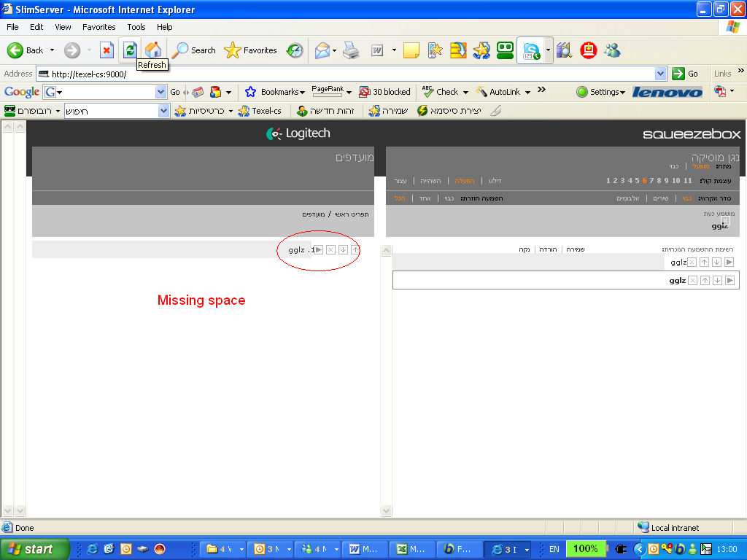Screen dimensions: 747x560
Task: Open the Tools menu
Action: point(136,27)
